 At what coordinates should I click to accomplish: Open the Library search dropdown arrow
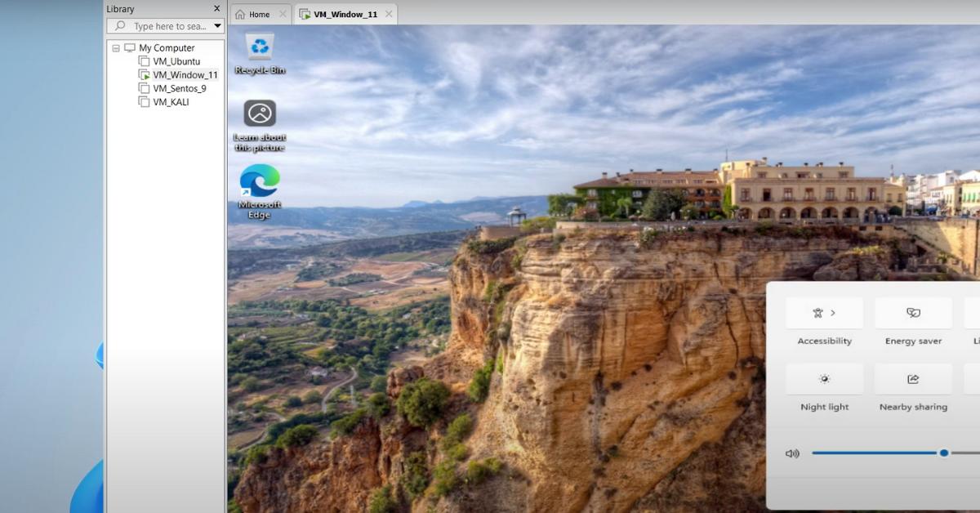click(x=217, y=26)
